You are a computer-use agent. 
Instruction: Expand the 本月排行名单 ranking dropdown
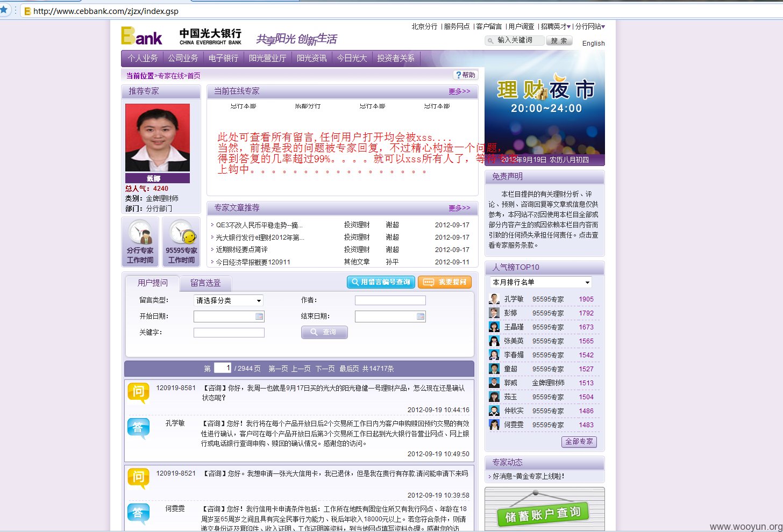point(542,282)
